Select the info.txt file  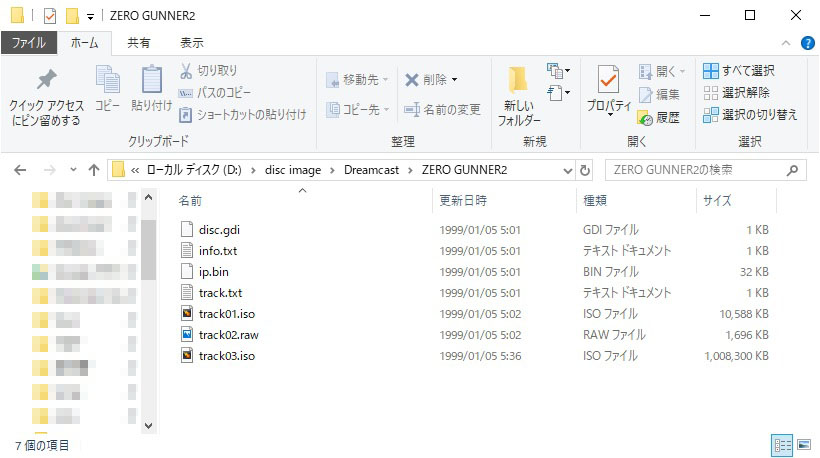point(218,250)
